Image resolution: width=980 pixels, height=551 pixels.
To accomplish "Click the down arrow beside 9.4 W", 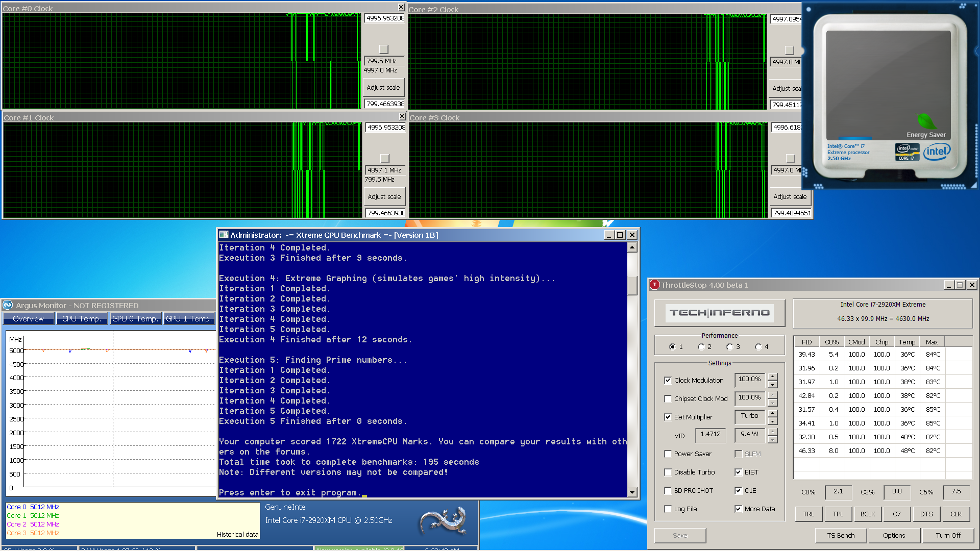I will 773,440.
